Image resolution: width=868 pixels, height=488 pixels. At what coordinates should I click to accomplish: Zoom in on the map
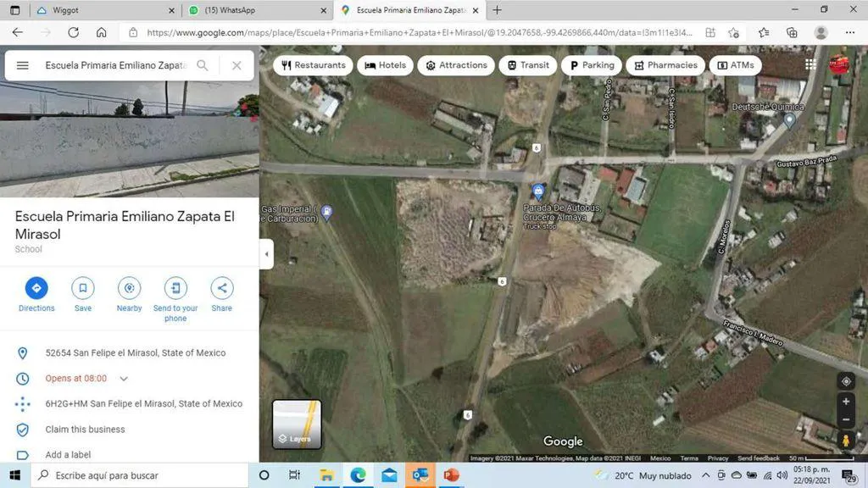coord(846,402)
